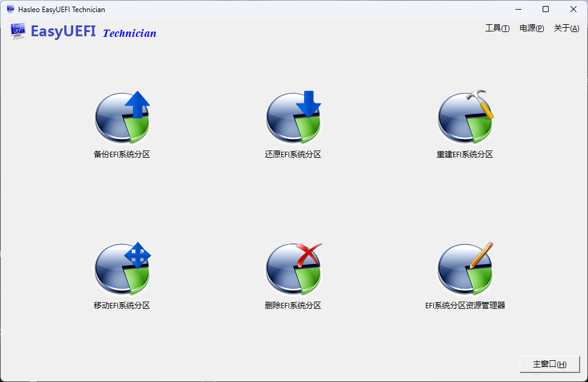Image resolution: width=588 pixels, height=382 pixels.
Task: Click the app icon in title bar
Action: pyautogui.click(x=10, y=9)
